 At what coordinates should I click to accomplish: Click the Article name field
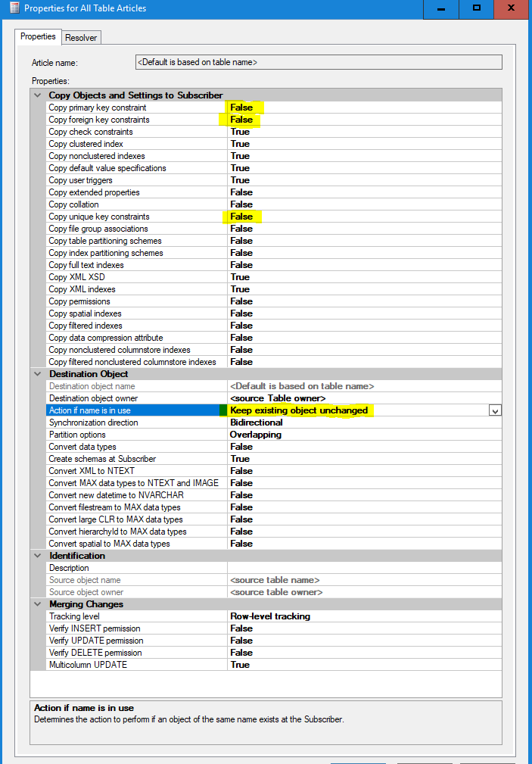pos(319,62)
